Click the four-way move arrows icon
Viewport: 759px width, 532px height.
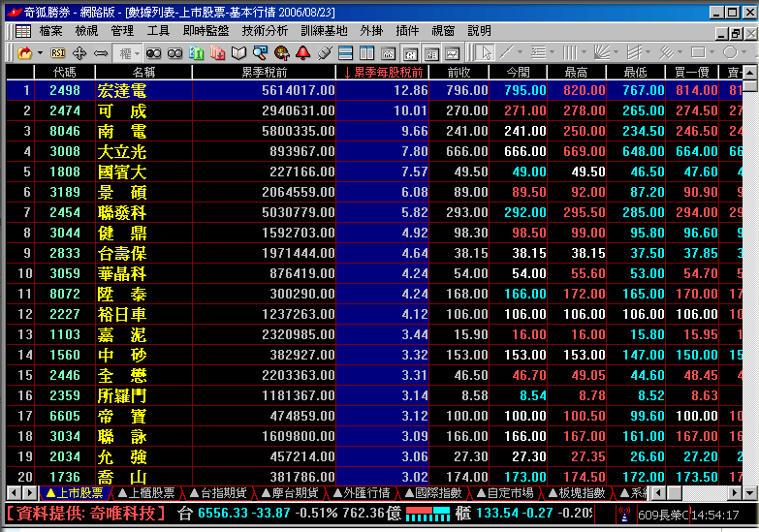click(79, 52)
